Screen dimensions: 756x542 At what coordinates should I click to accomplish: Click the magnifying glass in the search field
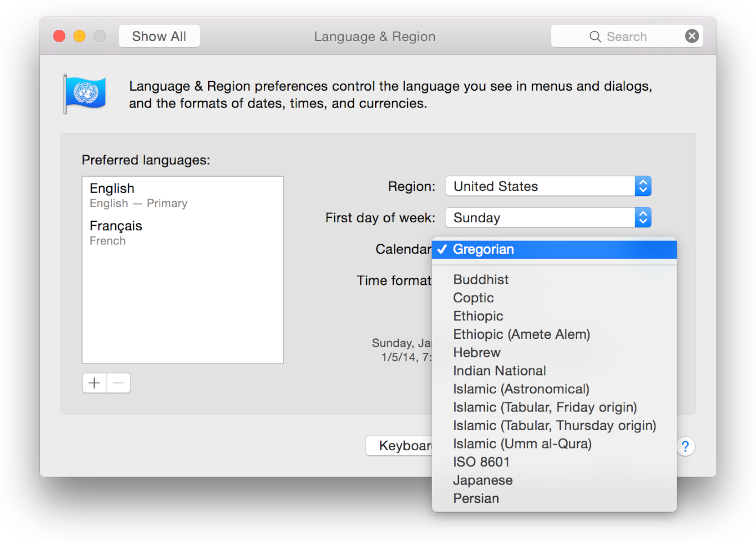tap(595, 36)
